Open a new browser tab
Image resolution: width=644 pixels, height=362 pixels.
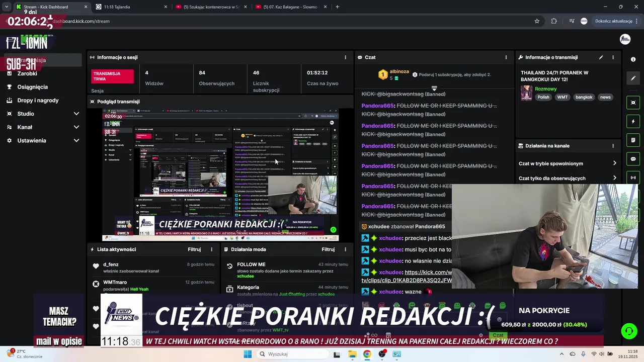(x=337, y=7)
